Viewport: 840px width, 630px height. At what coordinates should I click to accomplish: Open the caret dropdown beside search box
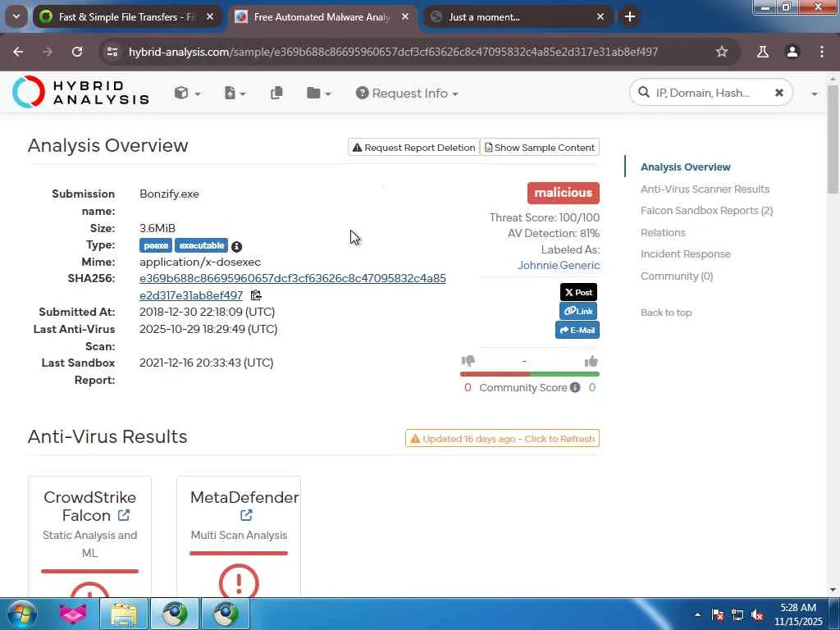click(x=815, y=94)
